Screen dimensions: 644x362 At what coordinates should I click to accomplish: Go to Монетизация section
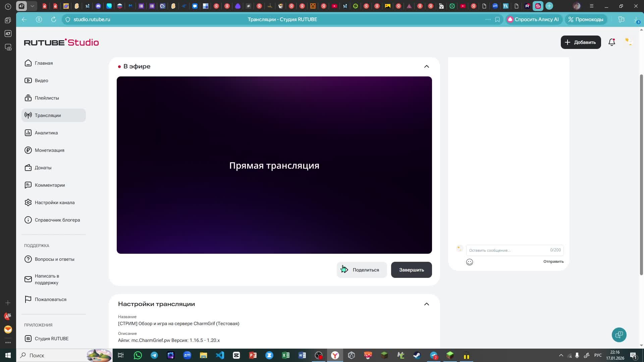tap(50, 150)
